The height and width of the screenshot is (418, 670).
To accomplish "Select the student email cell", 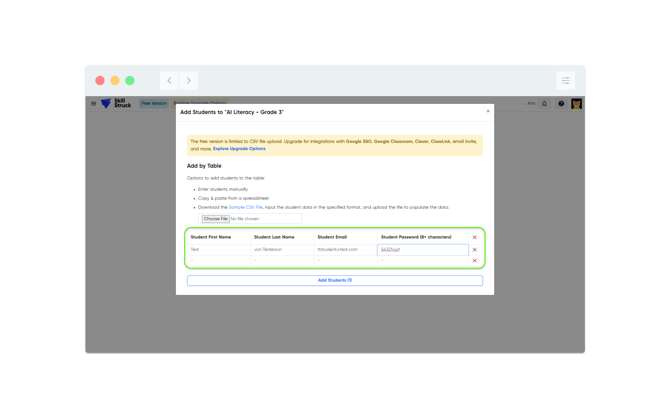I will click(345, 250).
